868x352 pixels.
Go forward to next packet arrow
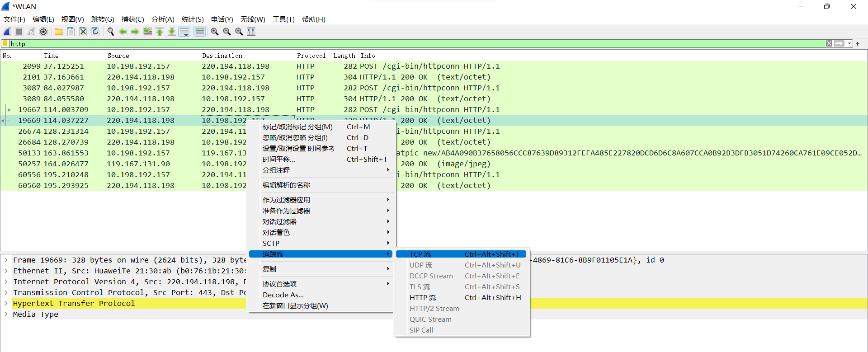[135, 32]
